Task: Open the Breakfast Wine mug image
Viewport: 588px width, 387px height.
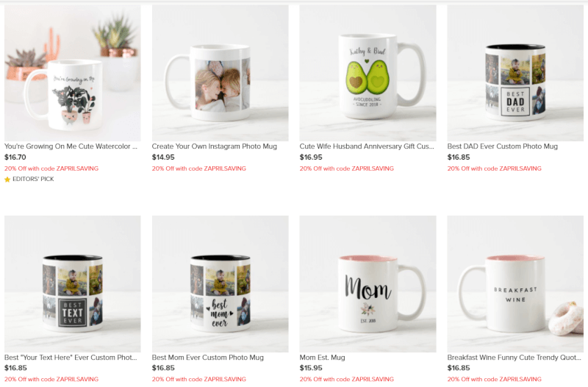Action: point(515,284)
